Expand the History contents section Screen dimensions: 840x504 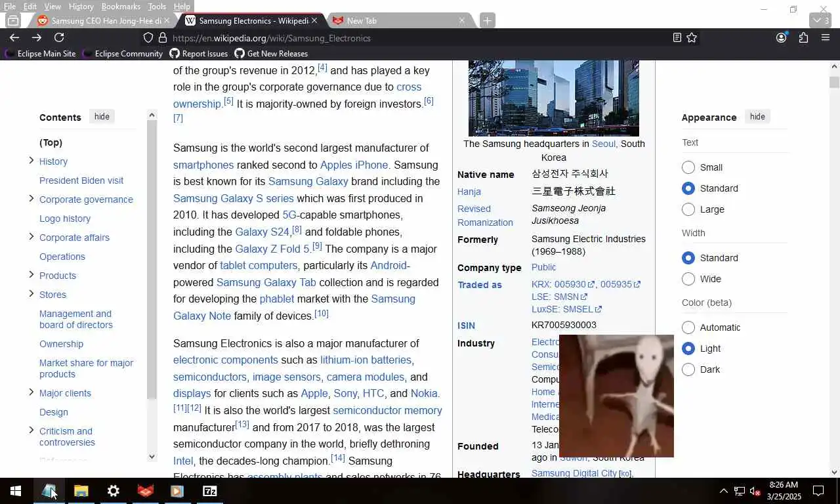[31, 161]
